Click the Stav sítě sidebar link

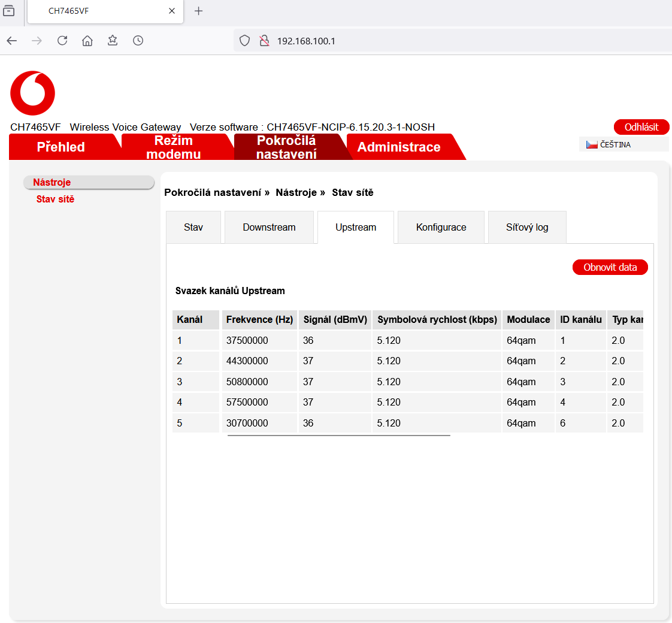(x=55, y=199)
